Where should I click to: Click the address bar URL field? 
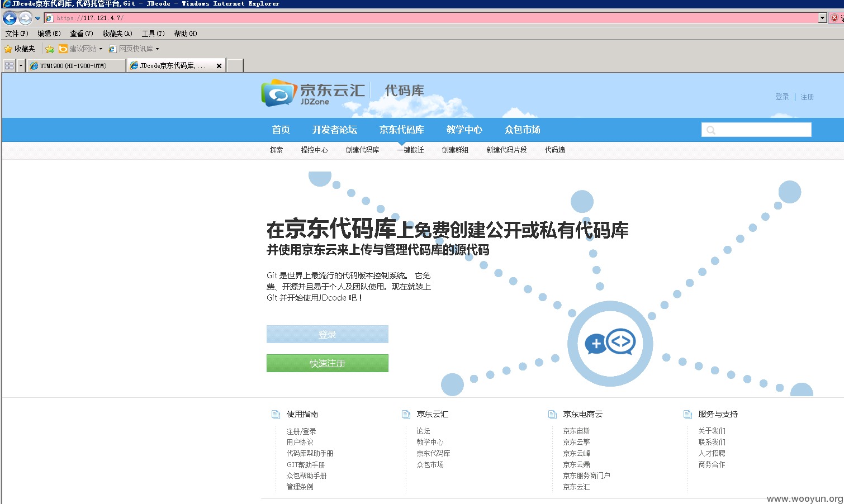[x=431, y=18]
